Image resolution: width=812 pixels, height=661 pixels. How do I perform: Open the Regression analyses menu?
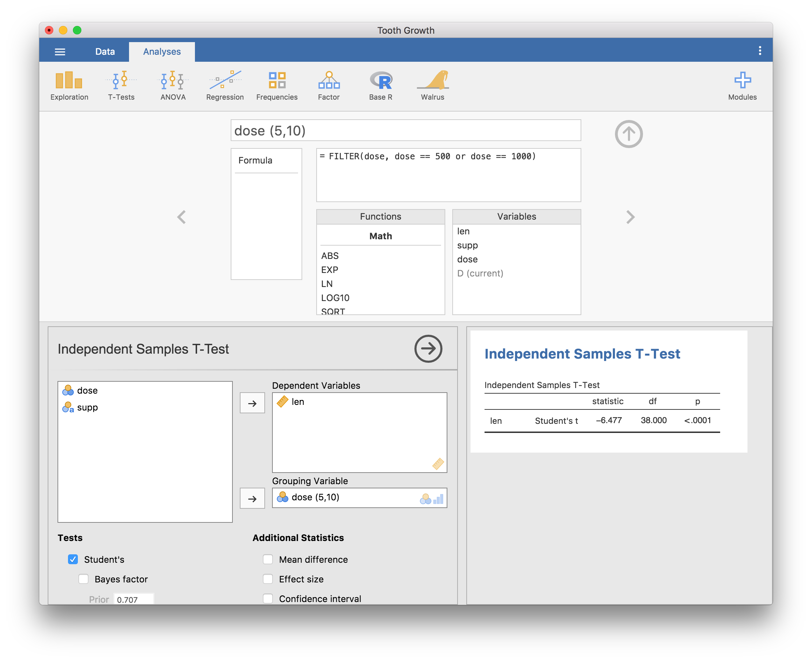(225, 86)
